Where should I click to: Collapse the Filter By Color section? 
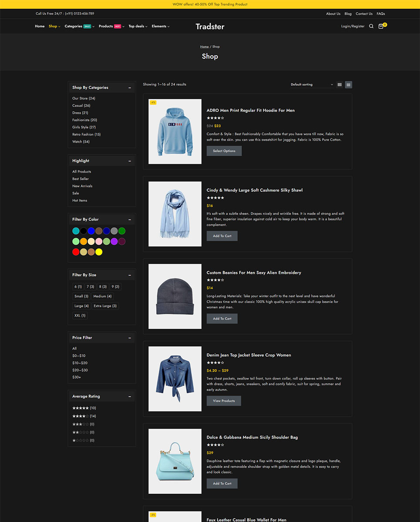[130, 220]
